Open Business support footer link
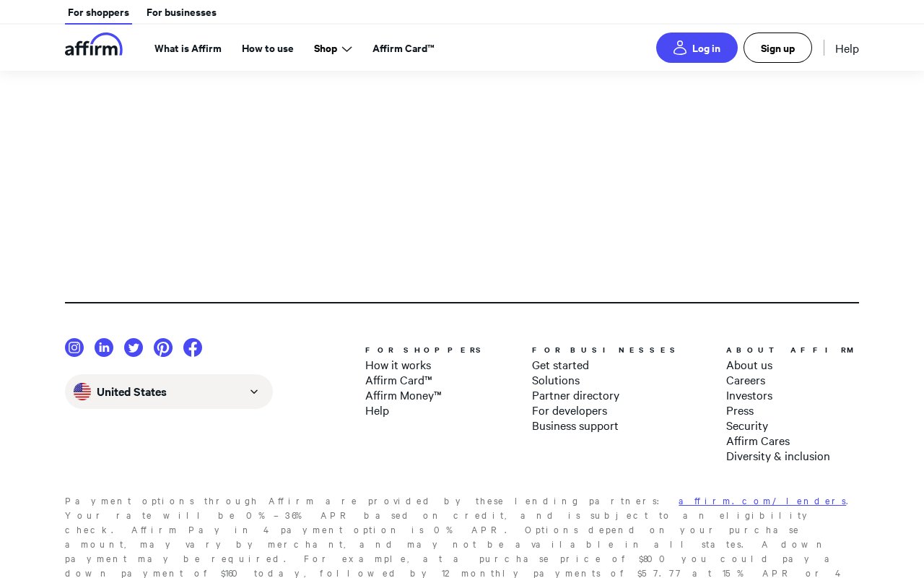 [x=575, y=426]
